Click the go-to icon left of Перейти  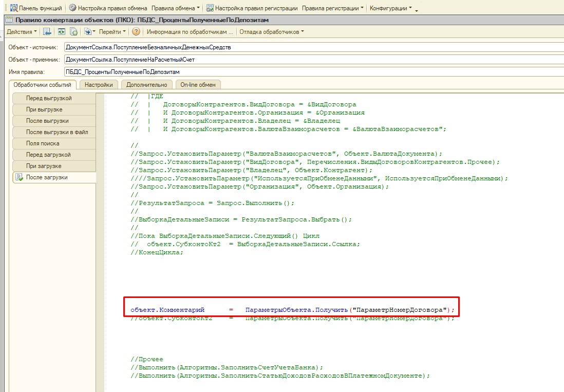tap(88, 32)
